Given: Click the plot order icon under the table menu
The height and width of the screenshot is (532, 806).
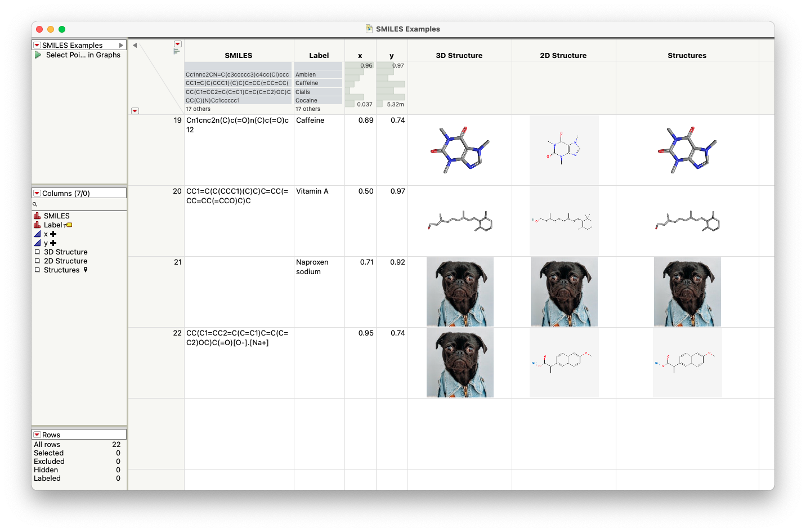Looking at the screenshot, I should click(176, 50).
